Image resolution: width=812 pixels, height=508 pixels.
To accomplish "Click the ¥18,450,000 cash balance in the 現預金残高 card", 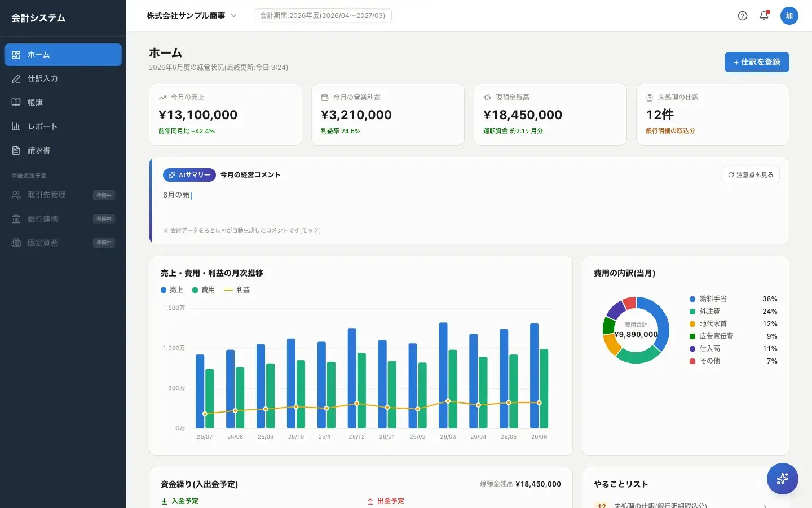I will [523, 115].
